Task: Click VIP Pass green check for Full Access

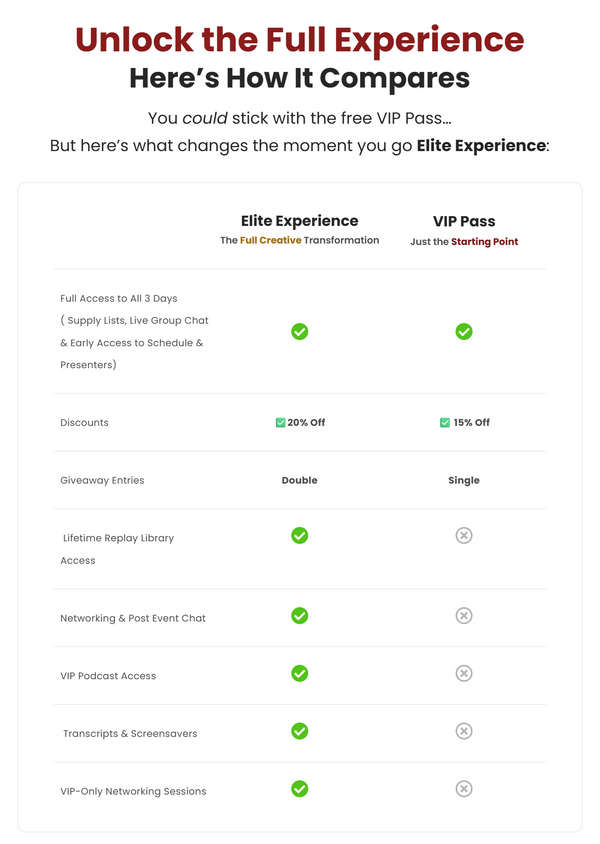Action: click(464, 331)
